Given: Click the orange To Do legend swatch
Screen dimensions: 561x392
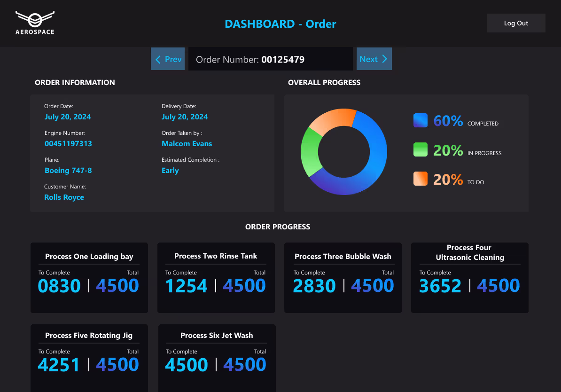Looking at the screenshot, I should coord(421,179).
